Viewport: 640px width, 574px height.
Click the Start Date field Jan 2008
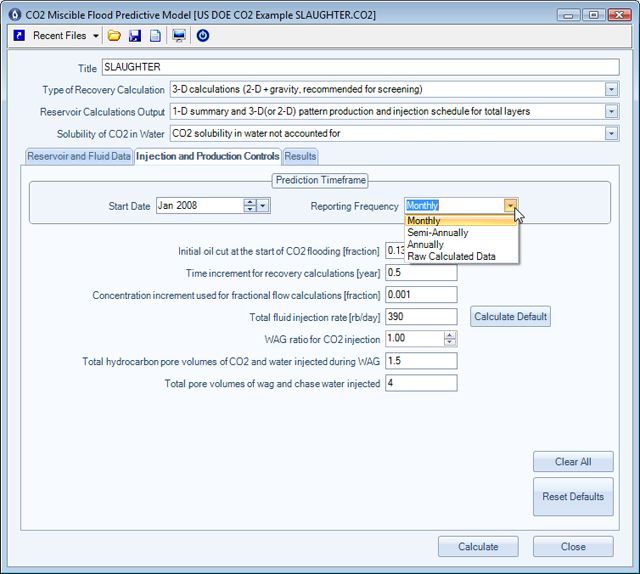(x=199, y=205)
